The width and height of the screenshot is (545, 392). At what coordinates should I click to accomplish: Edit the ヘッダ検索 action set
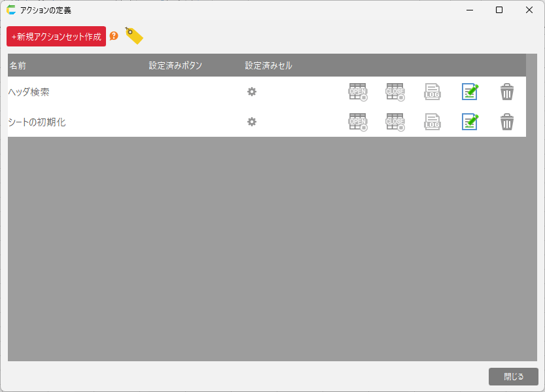470,92
